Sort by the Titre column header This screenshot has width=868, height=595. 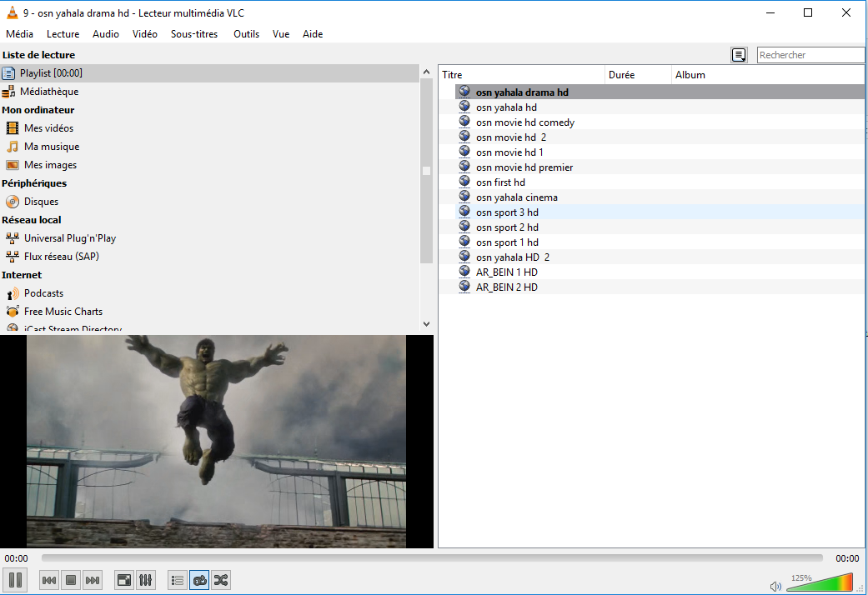coord(522,75)
